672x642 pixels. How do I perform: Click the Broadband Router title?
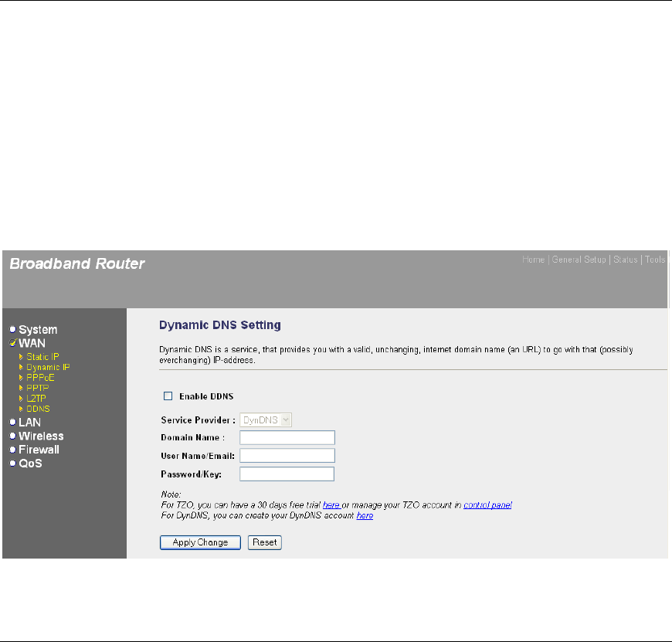click(x=77, y=263)
